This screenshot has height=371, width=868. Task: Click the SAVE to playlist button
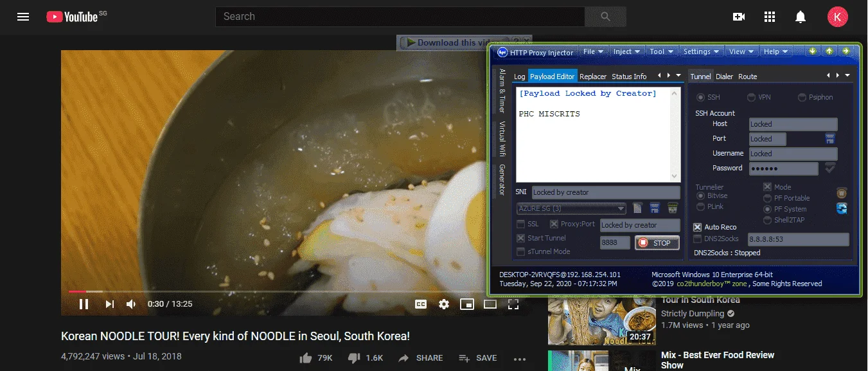(478, 357)
